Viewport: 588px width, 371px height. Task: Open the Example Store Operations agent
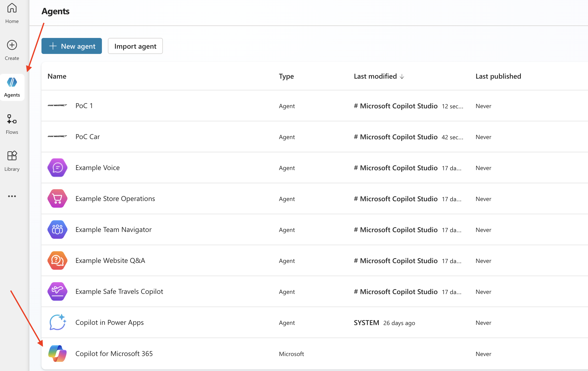click(x=115, y=198)
